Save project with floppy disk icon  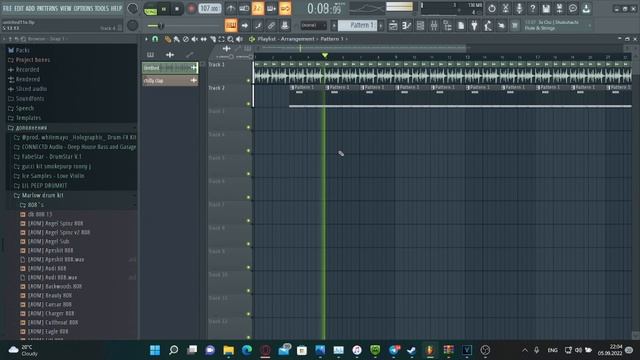pyautogui.click(x=546, y=8)
